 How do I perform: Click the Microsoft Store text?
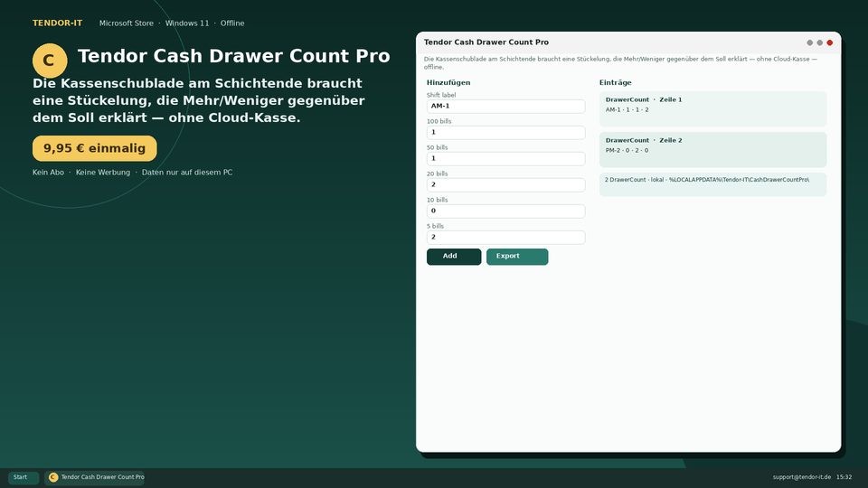(x=127, y=23)
